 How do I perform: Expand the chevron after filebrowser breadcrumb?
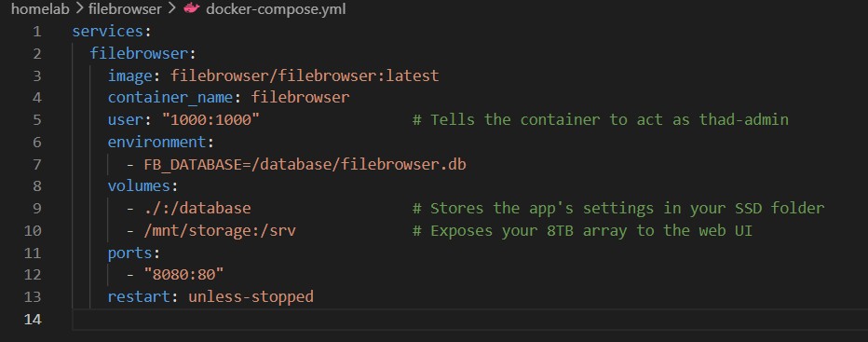171,9
